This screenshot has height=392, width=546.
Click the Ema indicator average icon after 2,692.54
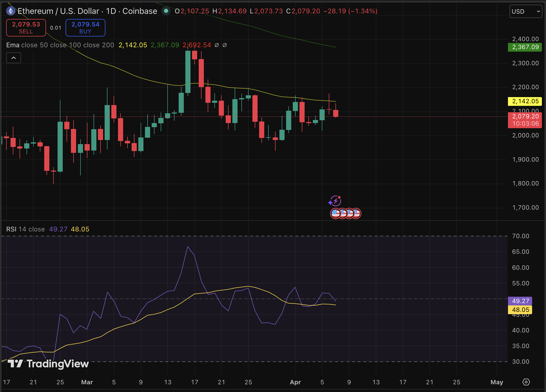click(x=217, y=45)
